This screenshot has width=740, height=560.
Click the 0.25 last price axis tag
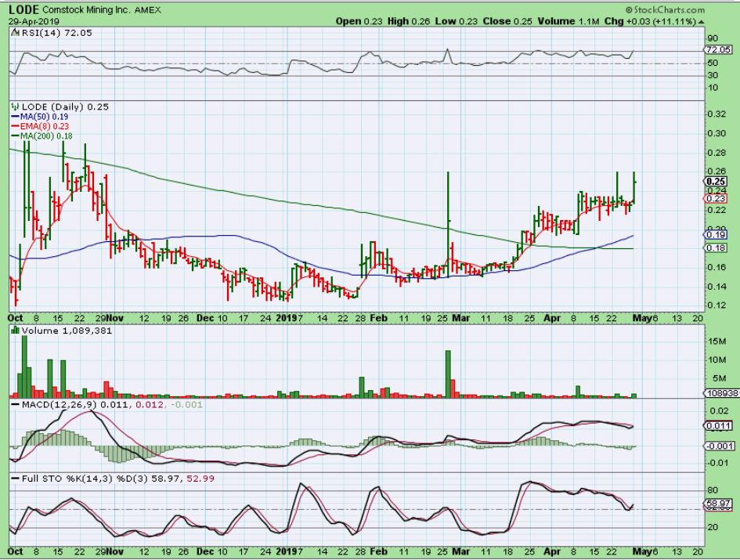pyautogui.click(x=717, y=180)
